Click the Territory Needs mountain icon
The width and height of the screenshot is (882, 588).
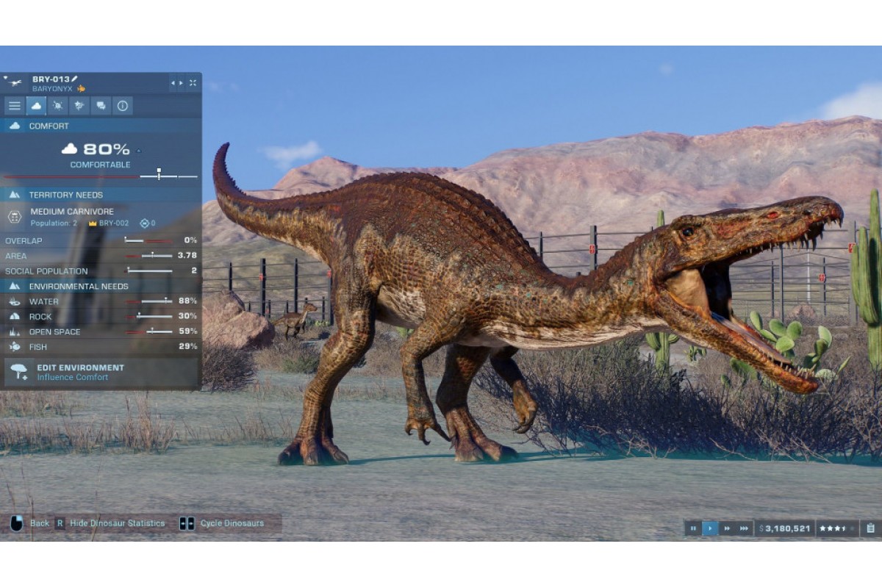(15, 195)
